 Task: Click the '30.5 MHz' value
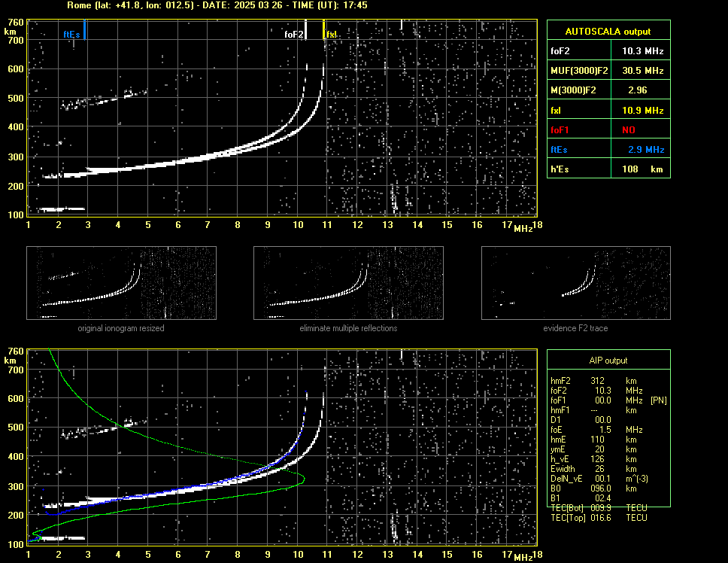[x=642, y=71]
